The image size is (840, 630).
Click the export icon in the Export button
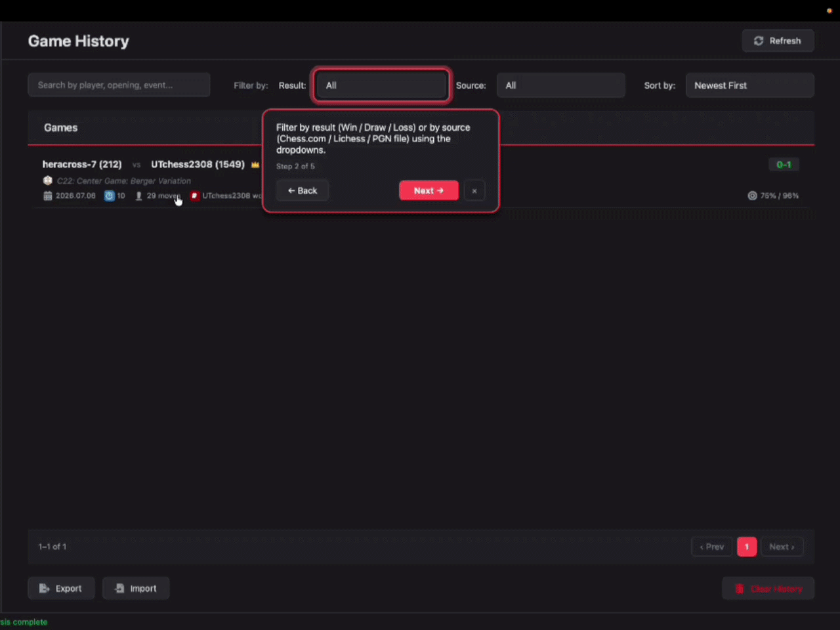[44, 589]
